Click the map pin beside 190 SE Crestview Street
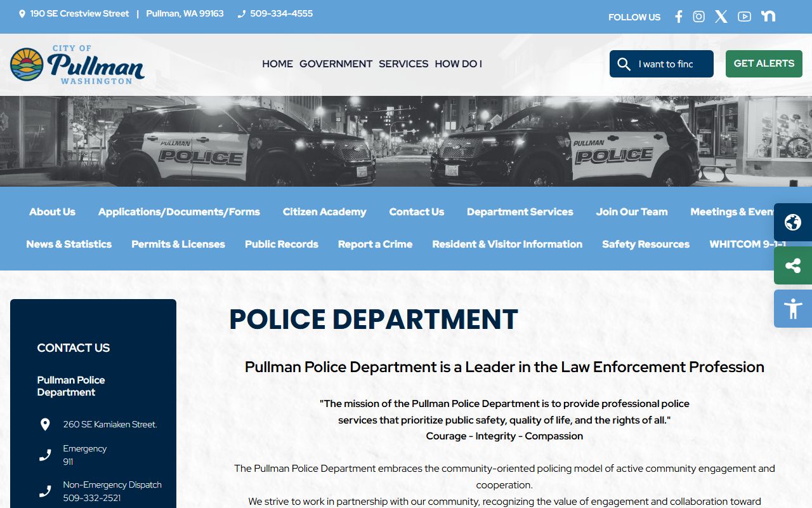The width and height of the screenshot is (812, 508). [22, 13]
